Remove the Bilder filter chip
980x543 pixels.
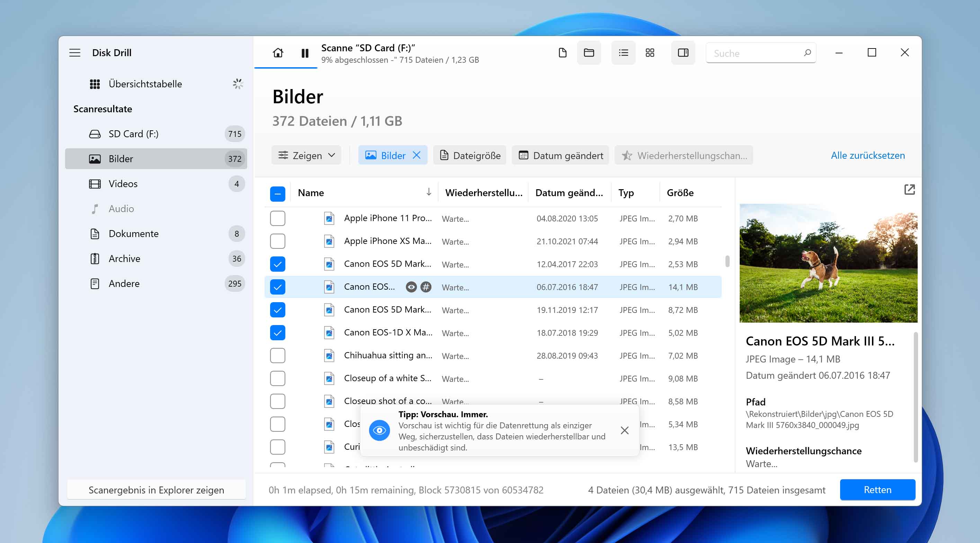tap(417, 155)
